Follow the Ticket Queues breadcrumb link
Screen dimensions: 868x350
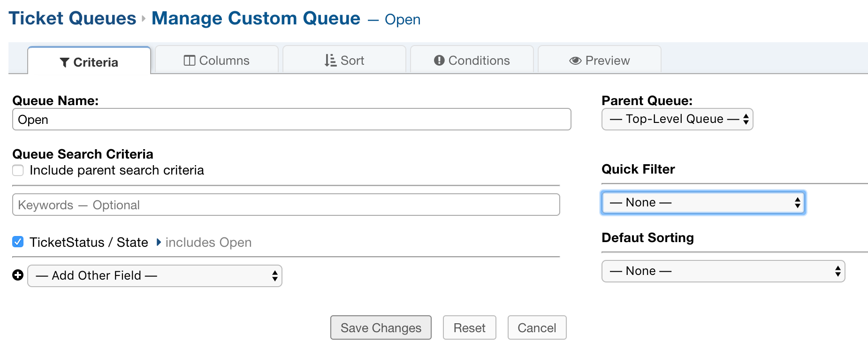[72, 18]
